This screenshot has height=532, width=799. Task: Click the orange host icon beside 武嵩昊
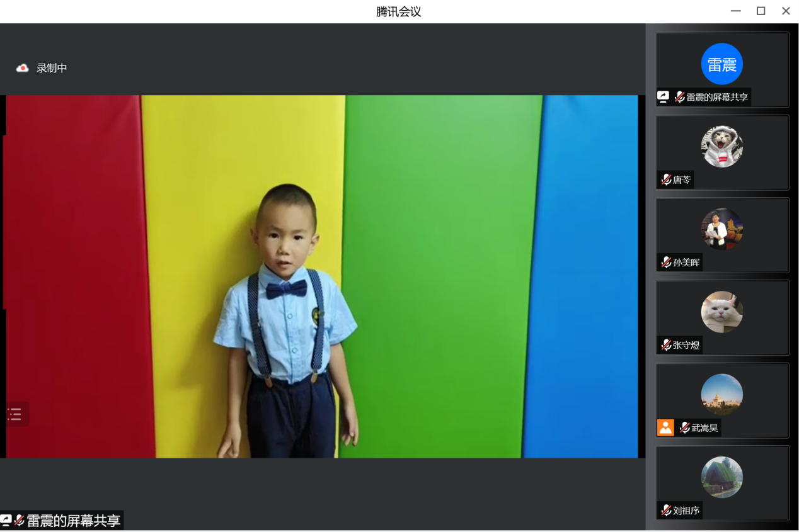tap(665, 427)
